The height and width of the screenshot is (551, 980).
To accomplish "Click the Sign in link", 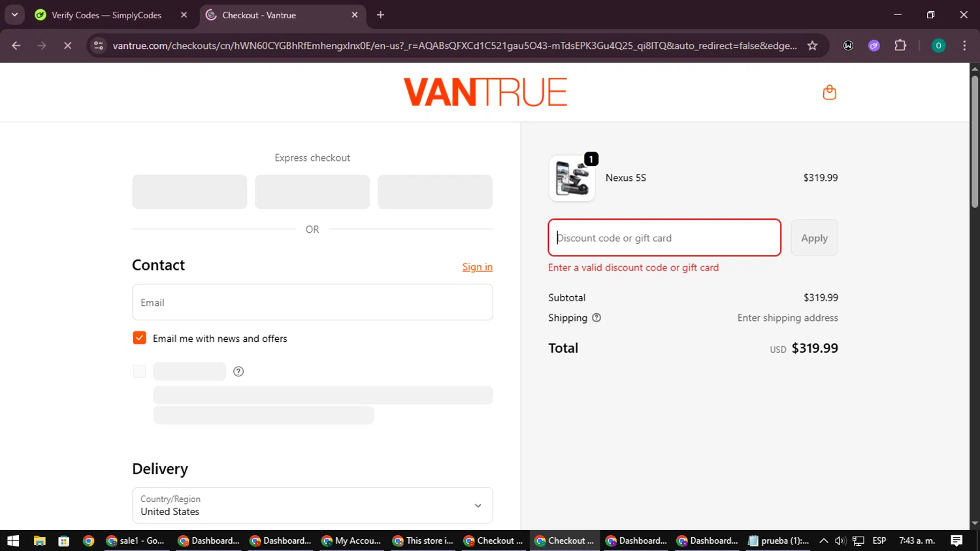I will (x=477, y=267).
